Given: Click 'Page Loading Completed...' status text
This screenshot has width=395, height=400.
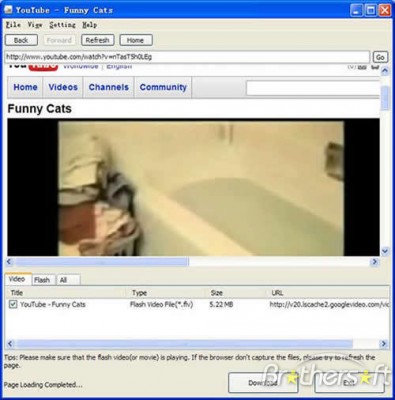Looking at the screenshot, I should pos(43,385).
